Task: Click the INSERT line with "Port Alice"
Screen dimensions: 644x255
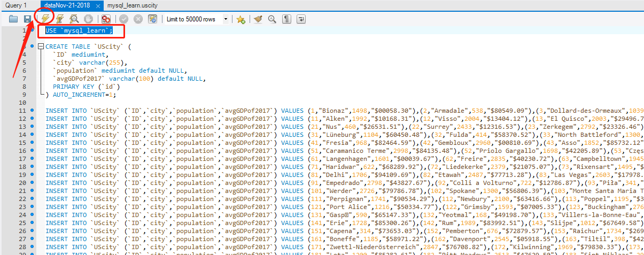Action: pyautogui.click(x=344, y=207)
